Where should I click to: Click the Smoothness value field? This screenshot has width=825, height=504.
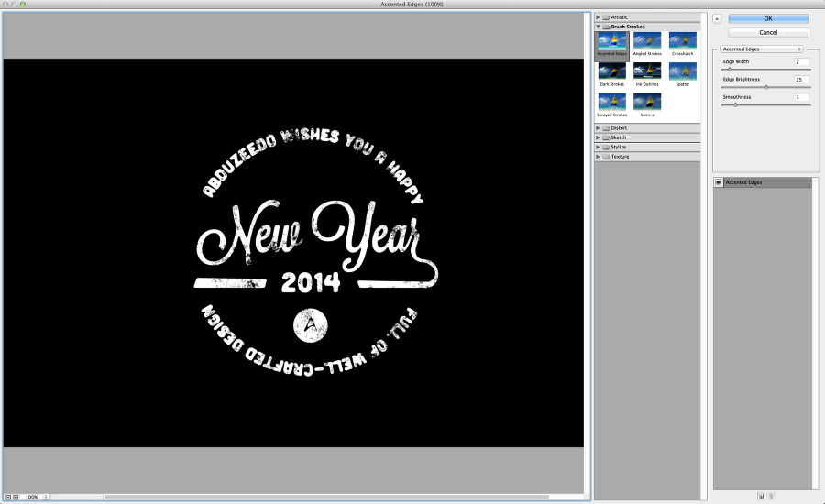(801, 97)
